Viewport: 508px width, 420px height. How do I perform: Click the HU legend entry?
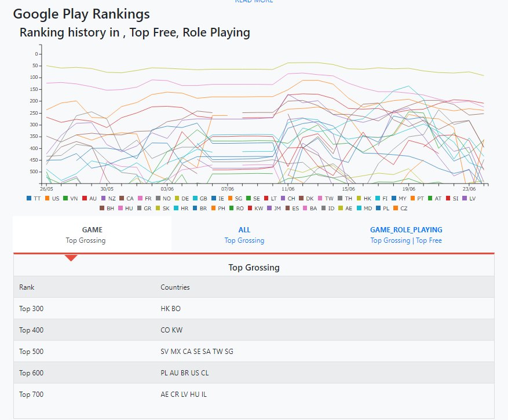pyautogui.click(x=125, y=209)
